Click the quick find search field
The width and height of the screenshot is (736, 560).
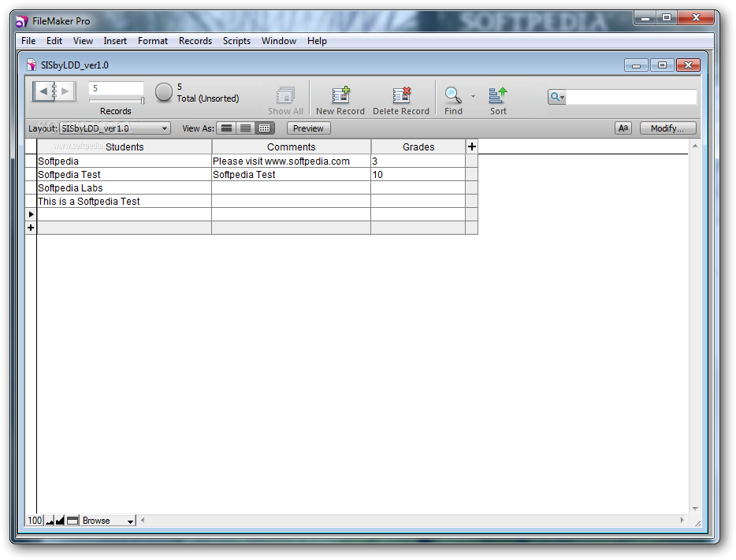(631, 97)
